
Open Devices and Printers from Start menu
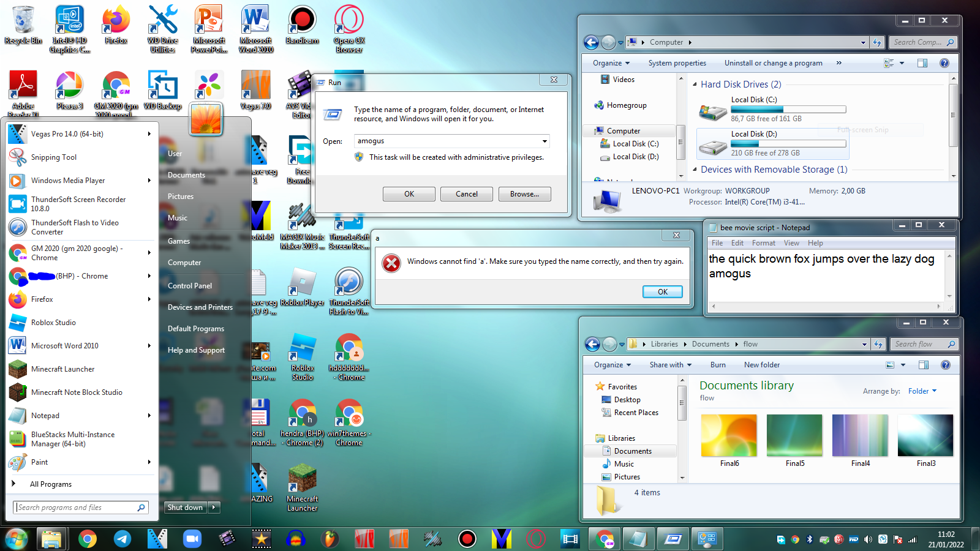200,307
